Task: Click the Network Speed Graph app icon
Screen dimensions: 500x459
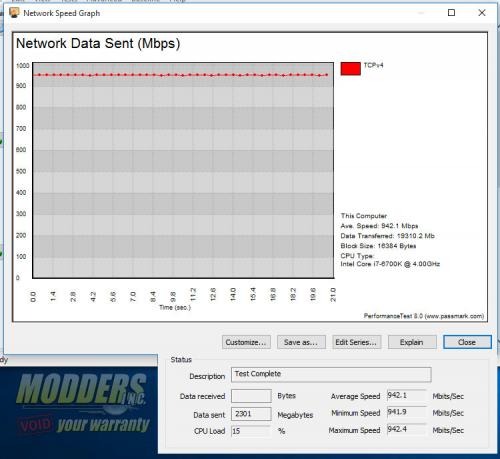Action: 14,13
